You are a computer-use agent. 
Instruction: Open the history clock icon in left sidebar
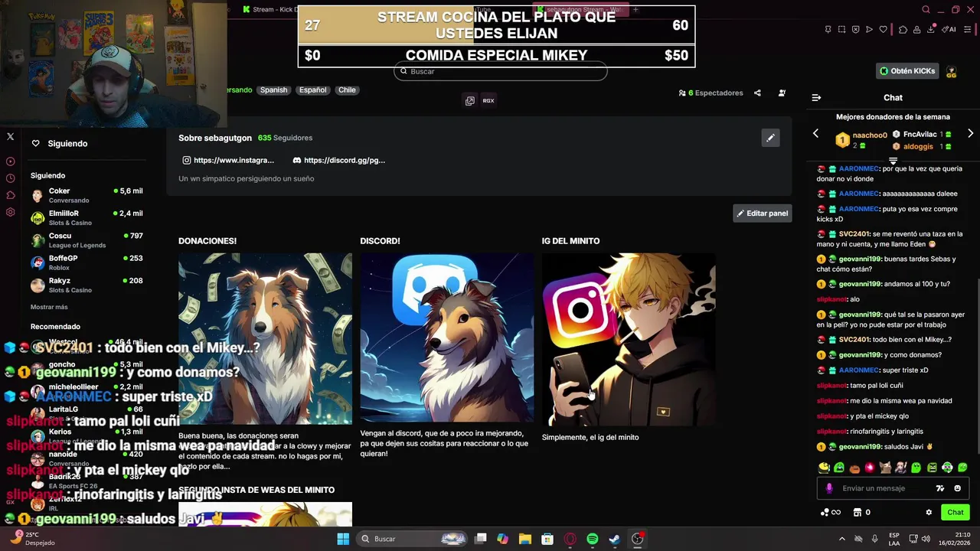tap(11, 178)
